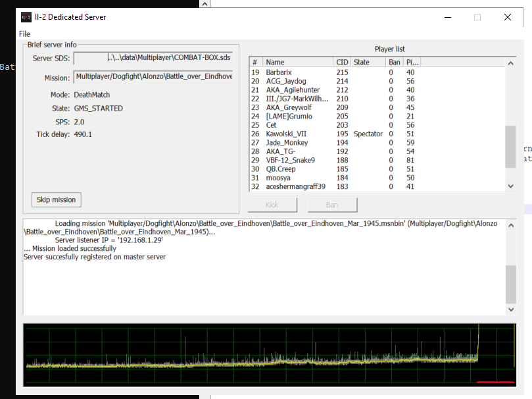Open the File menu

[x=24, y=34]
